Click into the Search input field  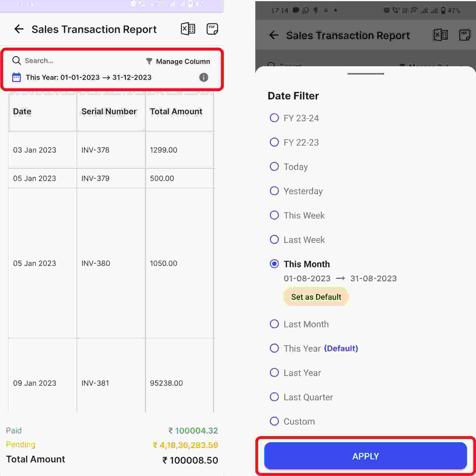pos(74,61)
